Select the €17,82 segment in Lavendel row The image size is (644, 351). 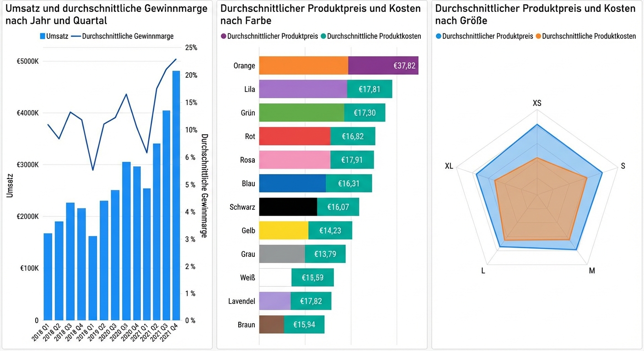coord(311,301)
